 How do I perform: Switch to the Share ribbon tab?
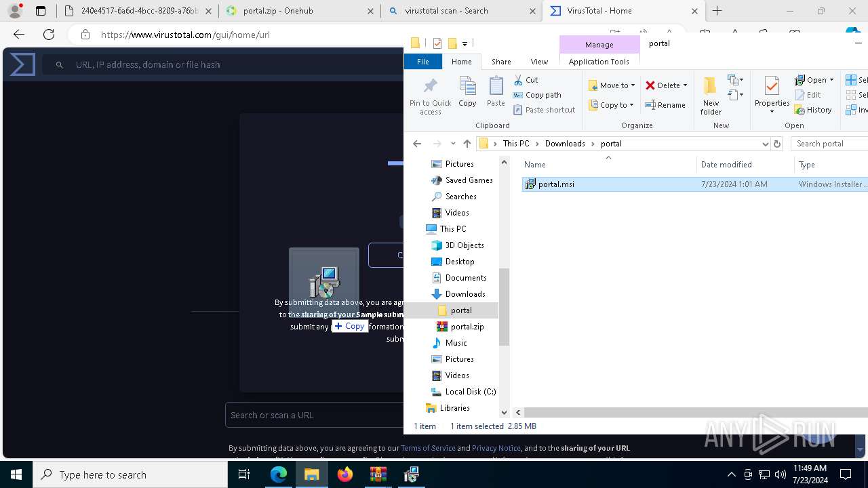pos(501,62)
